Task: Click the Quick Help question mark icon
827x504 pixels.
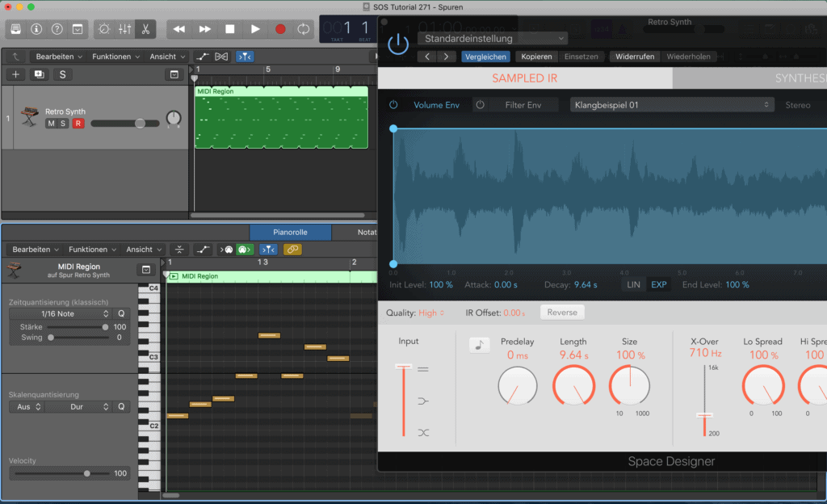Action: (55, 28)
